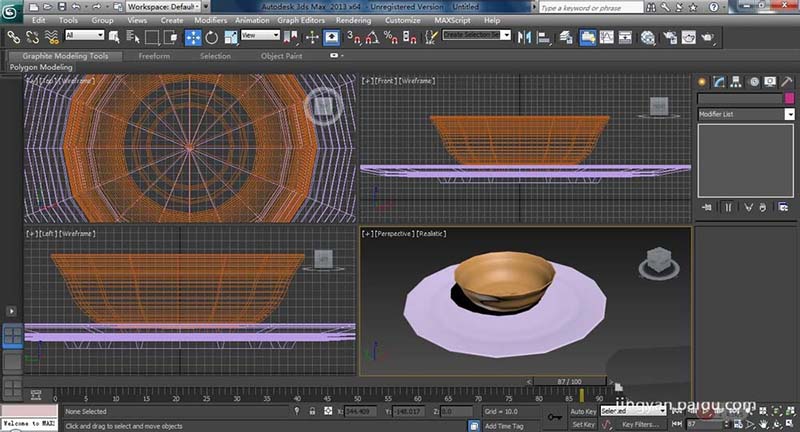Toggle Auto Key animation mode
The width and height of the screenshot is (800, 432).
(583, 411)
